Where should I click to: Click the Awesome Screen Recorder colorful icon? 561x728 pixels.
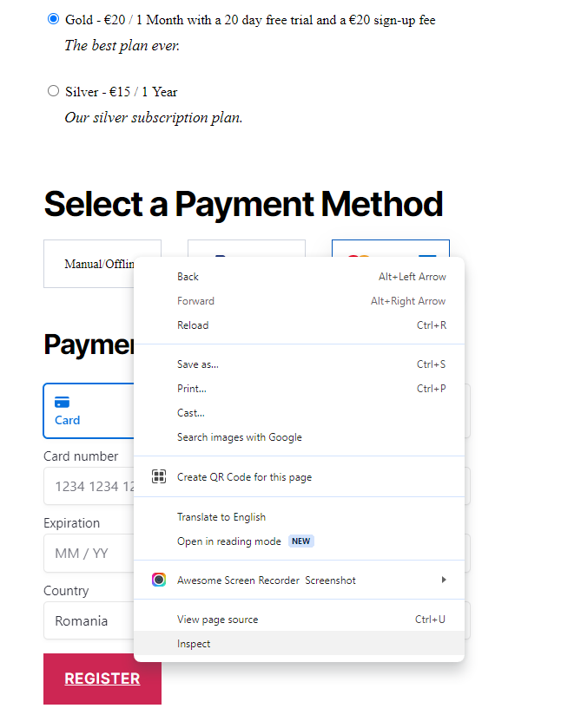click(x=157, y=580)
